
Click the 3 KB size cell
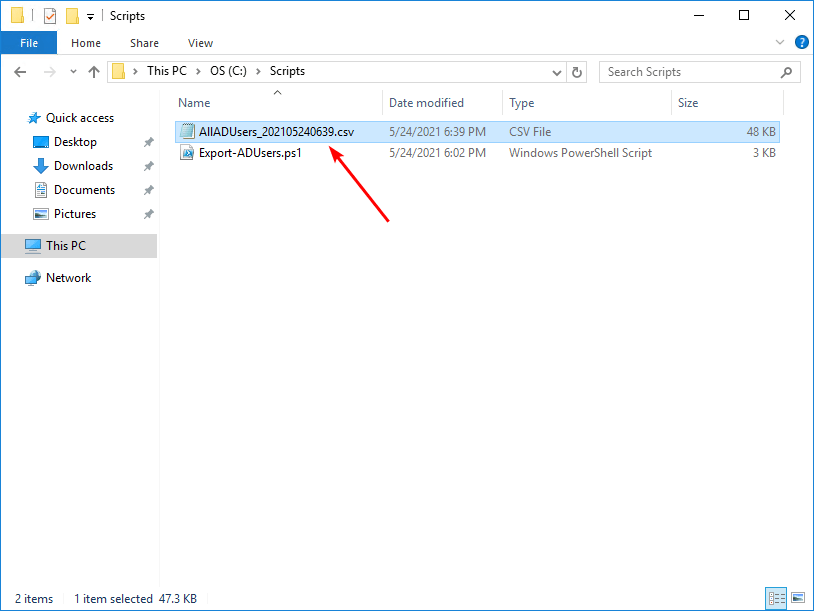[764, 153]
